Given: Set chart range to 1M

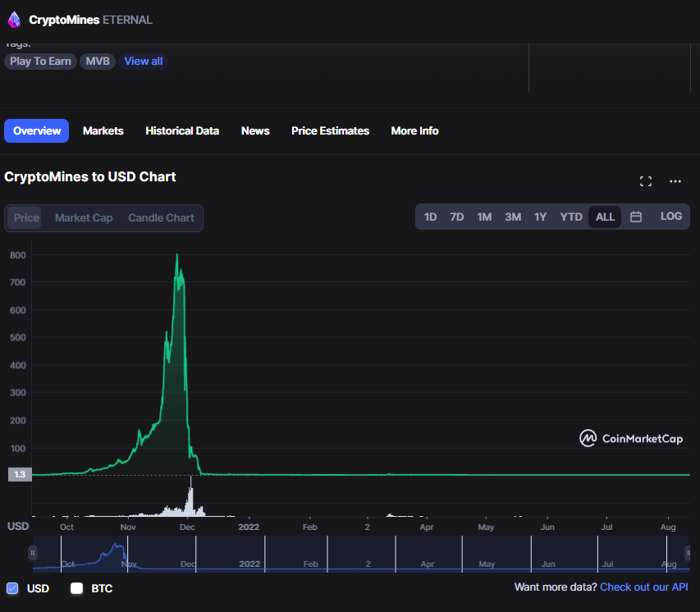Looking at the screenshot, I should click(x=484, y=217).
